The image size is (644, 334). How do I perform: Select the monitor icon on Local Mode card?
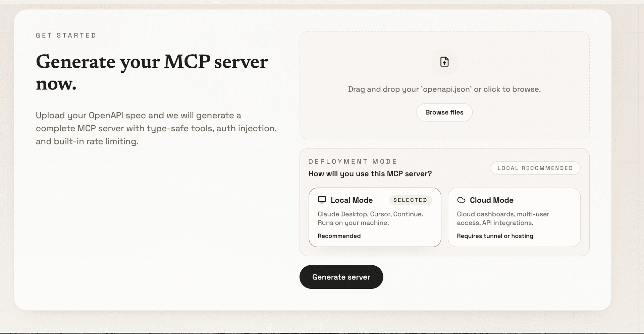tap(322, 200)
